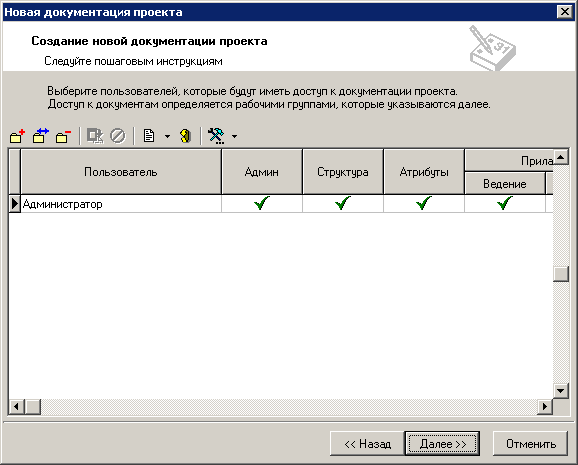Image resolution: width=578 pixels, height=465 pixels.
Task: Click the remove user icon with red minus
Action: tap(63, 136)
